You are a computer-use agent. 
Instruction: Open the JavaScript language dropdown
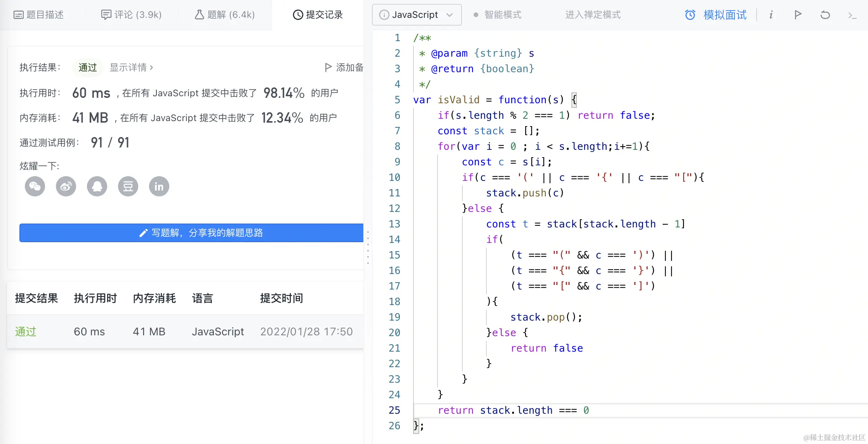click(417, 15)
